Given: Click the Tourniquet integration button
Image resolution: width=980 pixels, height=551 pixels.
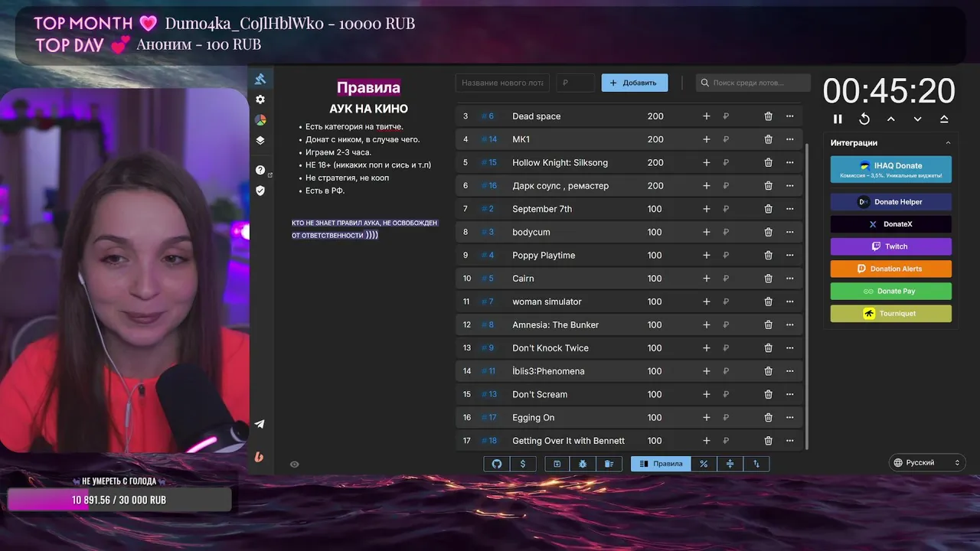Looking at the screenshot, I should [x=891, y=313].
